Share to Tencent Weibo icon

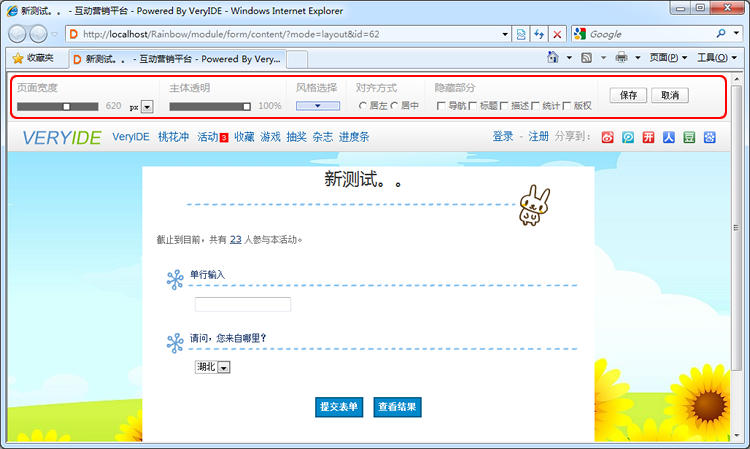628,138
